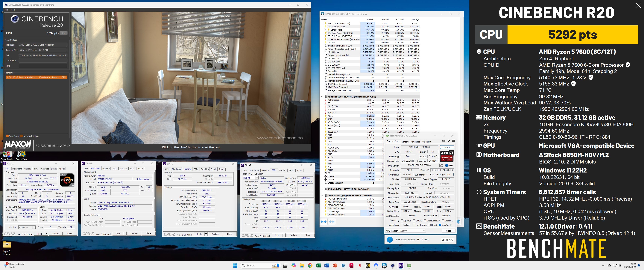Screen dimensions: 644x270
Task: Switch to BenchMate in taskbar
Action: click(368, 265)
